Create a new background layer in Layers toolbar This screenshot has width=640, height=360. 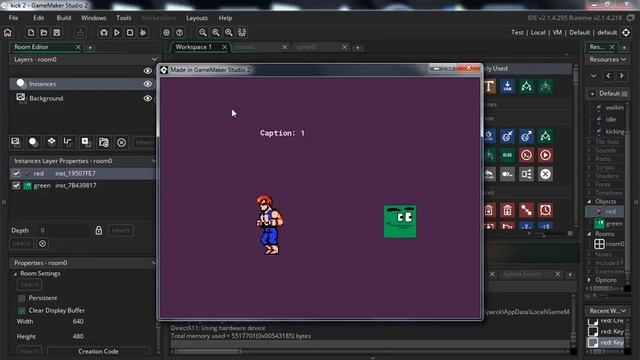[16, 142]
